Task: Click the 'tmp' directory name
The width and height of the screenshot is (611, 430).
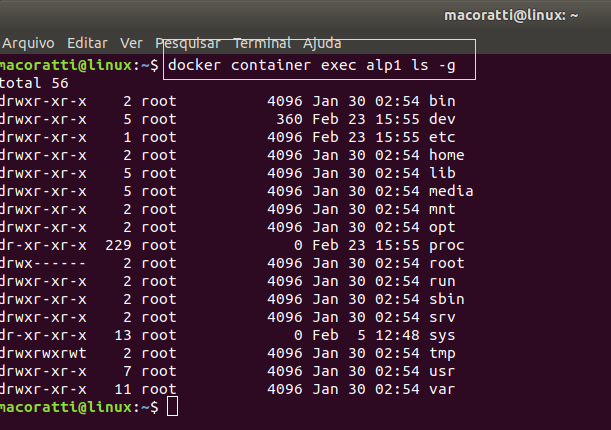Action: (x=442, y=354)
